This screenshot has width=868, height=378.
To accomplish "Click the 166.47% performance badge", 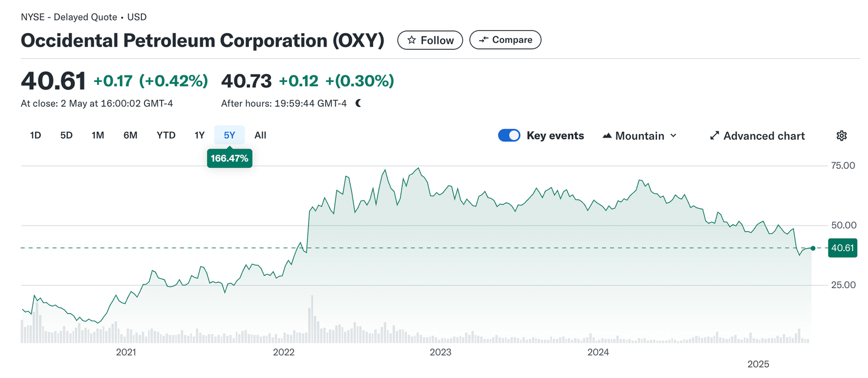I will tap(229, 158).
